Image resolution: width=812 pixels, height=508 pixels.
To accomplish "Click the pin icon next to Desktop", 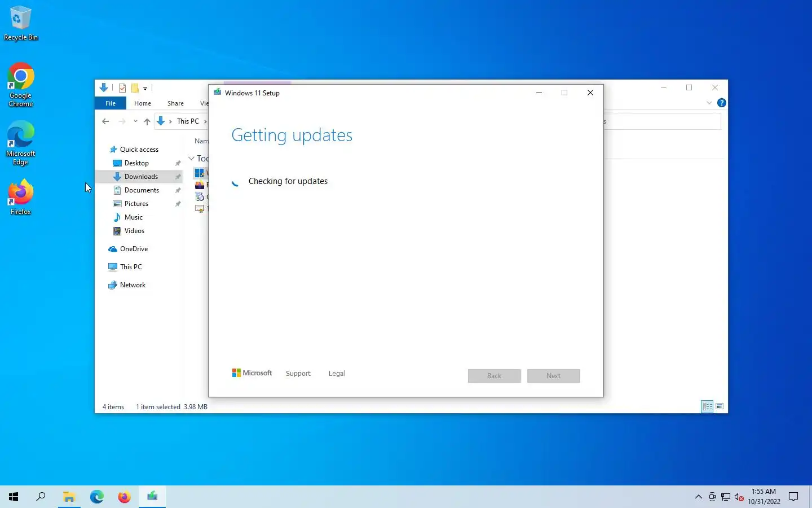I will pyautogui.click(x=178, y=163).
